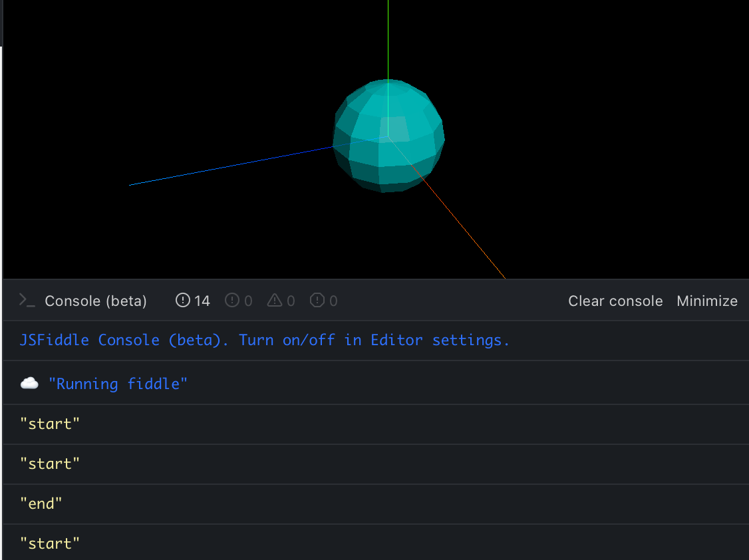Screen dimensions: 749x560
Task: Click the cloud icon beside Running fiddle
Action: [30, 382]
